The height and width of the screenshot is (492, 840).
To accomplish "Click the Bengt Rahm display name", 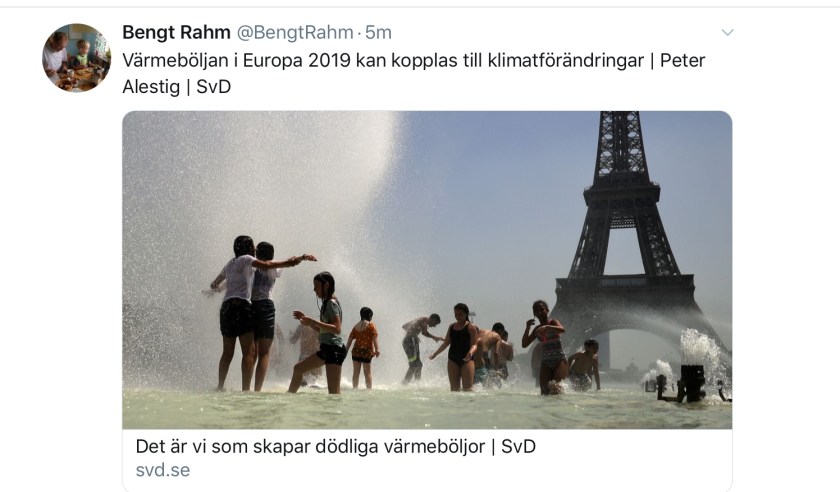I will coord(176,32).
